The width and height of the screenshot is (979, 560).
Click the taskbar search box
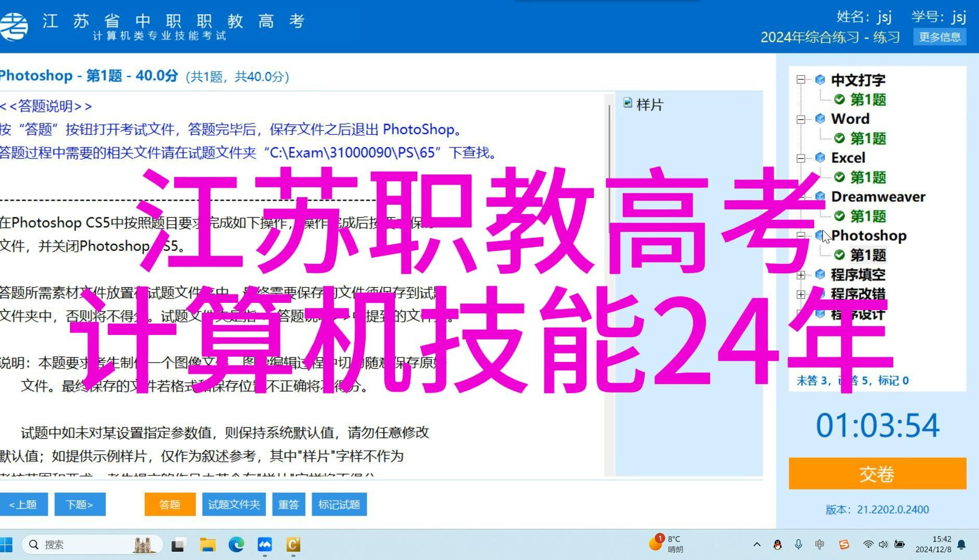pyautogui.click(x=92, y=544)
